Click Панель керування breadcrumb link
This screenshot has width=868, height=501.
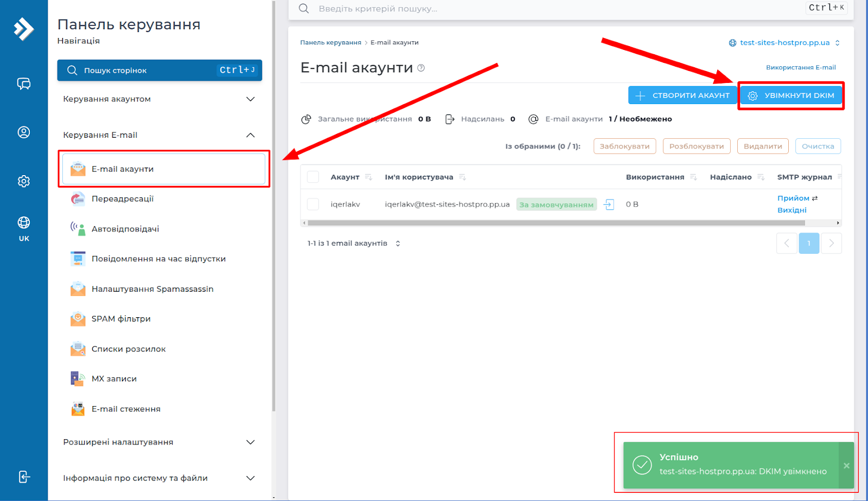[330, 42]
